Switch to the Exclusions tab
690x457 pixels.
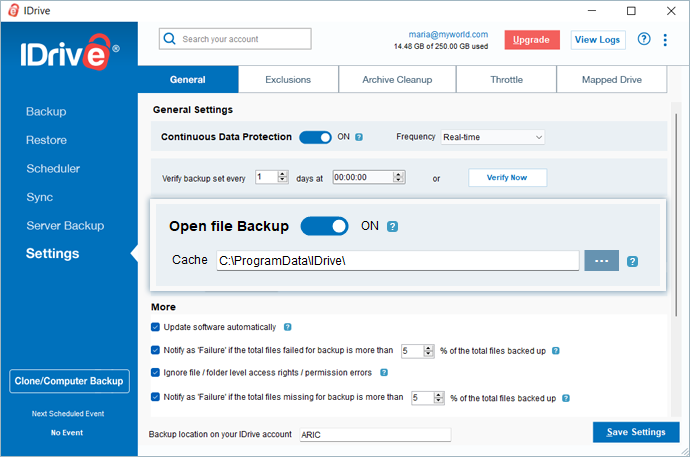click(288, 80)
